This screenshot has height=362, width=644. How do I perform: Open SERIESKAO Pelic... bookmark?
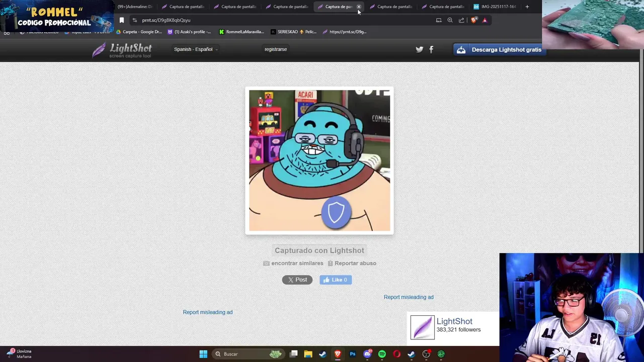click(x=294, y=32)
